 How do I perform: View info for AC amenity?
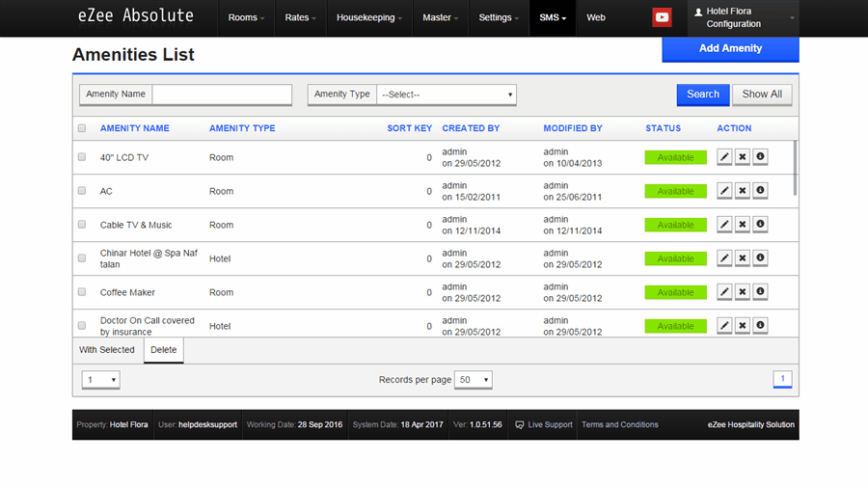[760, 191]
